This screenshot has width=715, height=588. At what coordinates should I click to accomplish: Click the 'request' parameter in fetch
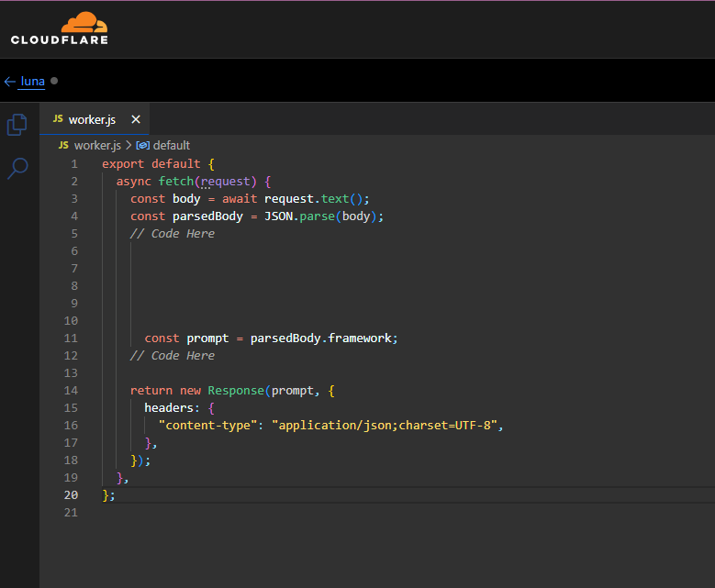pyautogui.click(x=225, y=182)
